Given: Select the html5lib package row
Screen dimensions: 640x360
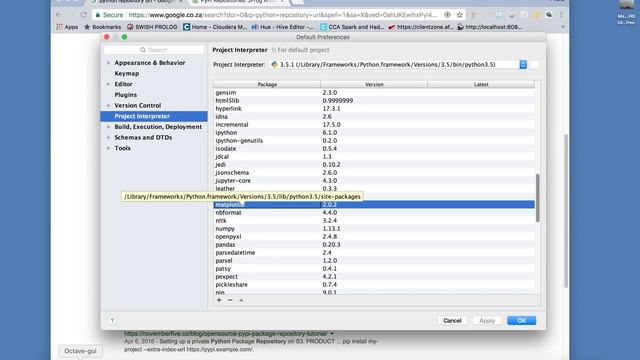Looking at the screenshot, I should coord(374,100).
